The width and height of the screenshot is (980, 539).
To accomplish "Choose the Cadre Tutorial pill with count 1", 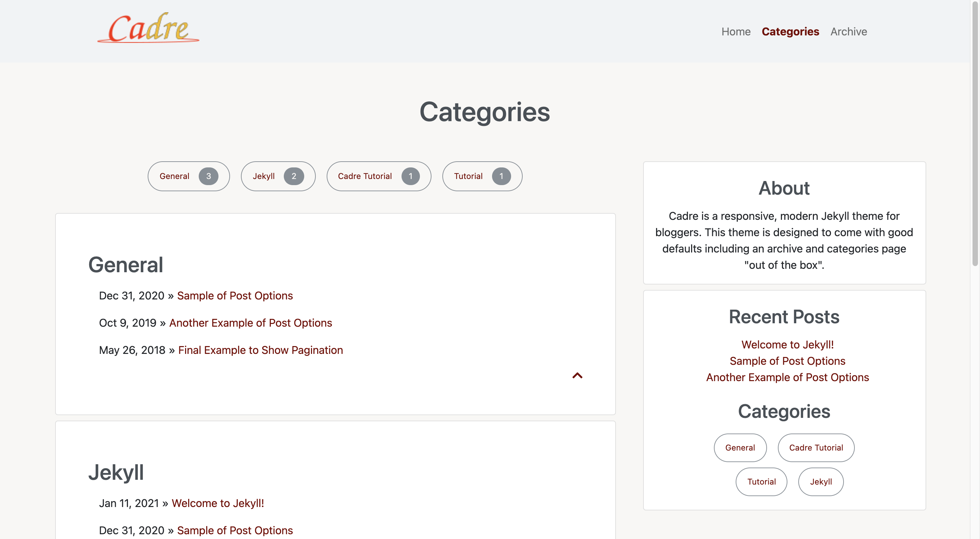I will [378, 176].
